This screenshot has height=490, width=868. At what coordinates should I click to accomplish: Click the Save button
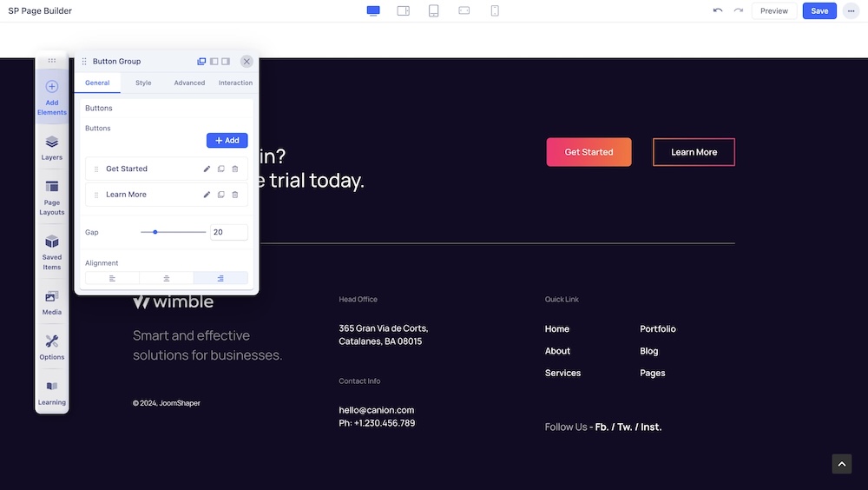[x=819, y=10]
